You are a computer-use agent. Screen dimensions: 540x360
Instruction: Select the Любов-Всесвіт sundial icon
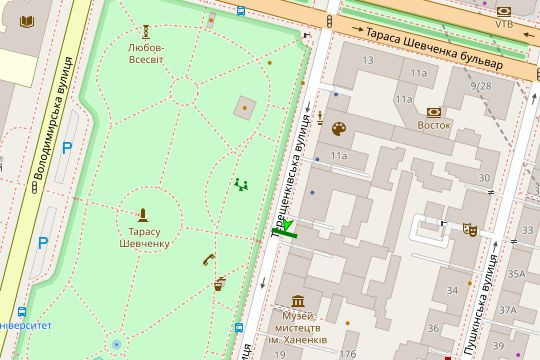pos(146,32)
